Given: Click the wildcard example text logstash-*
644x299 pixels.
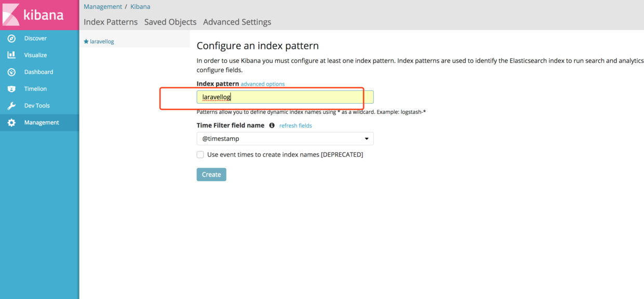Looking at the screenshot, I should pyautogui.click(x=413, y=112).
